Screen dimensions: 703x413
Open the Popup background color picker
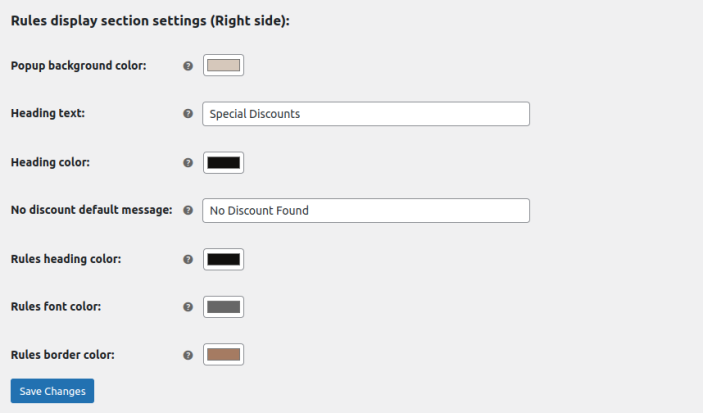click(223, 66)
